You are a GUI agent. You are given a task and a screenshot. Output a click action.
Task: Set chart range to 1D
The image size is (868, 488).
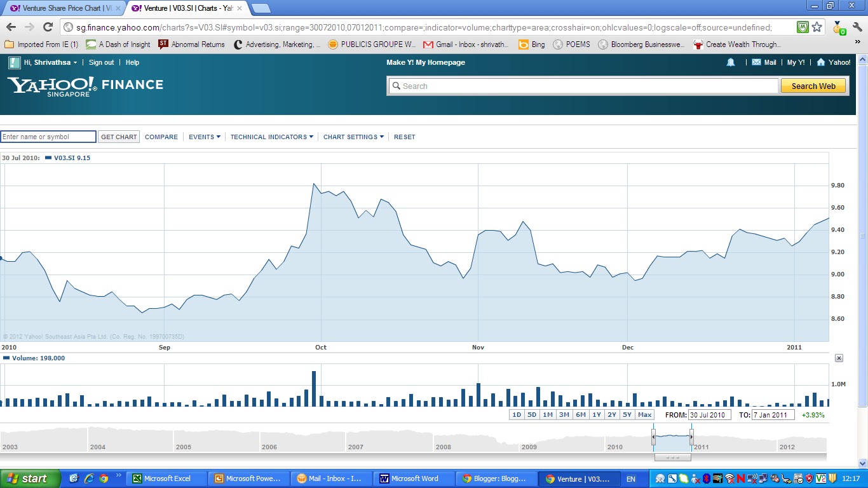[517, 415]
